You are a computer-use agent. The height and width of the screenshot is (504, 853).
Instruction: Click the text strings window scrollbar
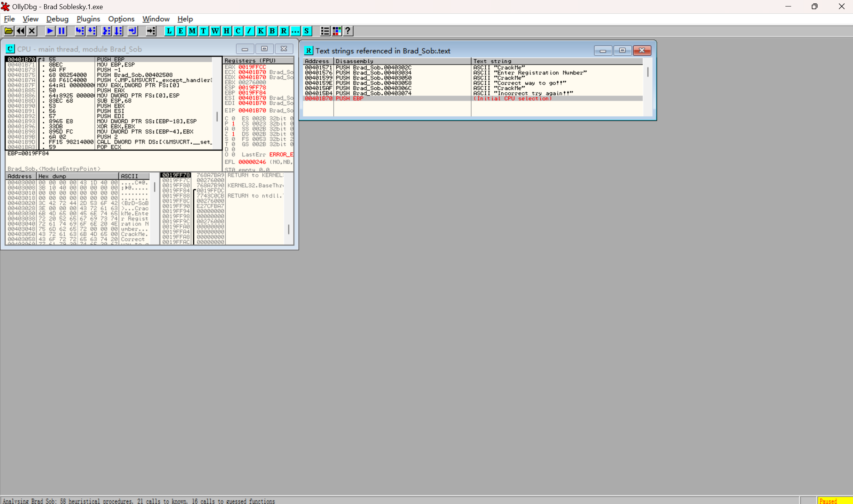click(648, 72)
